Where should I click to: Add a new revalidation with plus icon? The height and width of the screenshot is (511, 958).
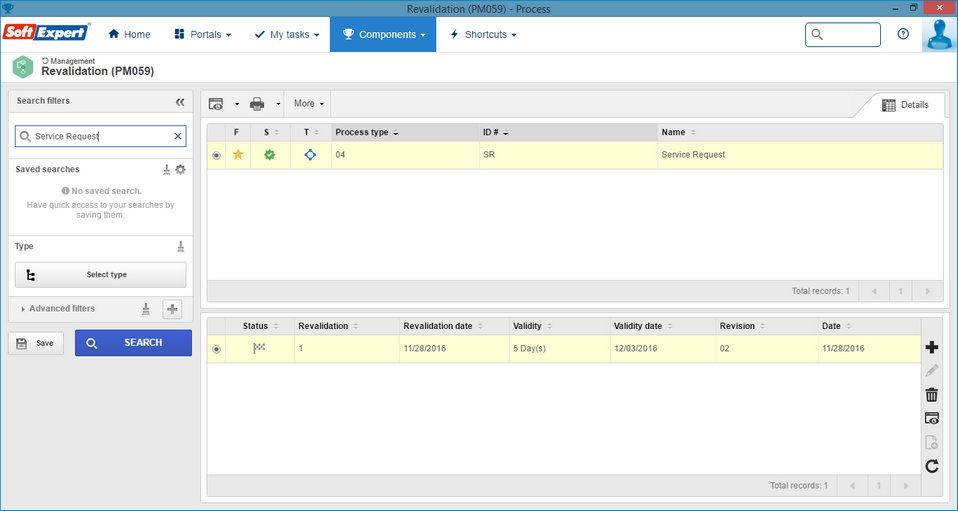(932, 347)
